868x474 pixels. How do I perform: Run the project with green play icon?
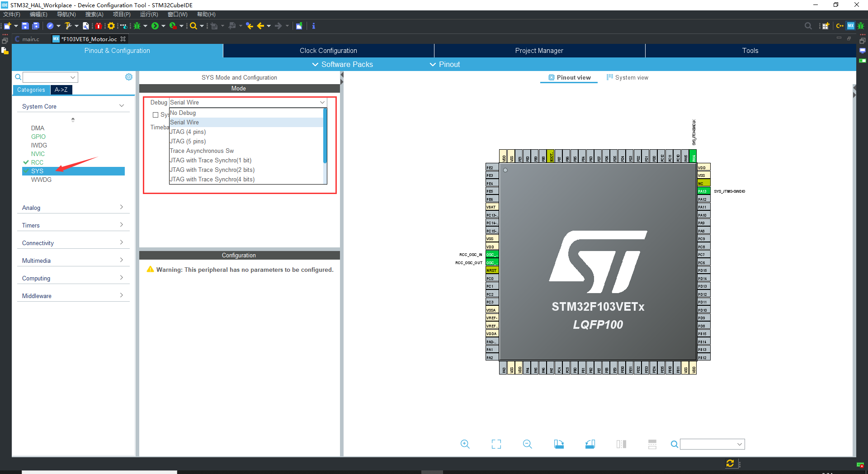point(155,26)
